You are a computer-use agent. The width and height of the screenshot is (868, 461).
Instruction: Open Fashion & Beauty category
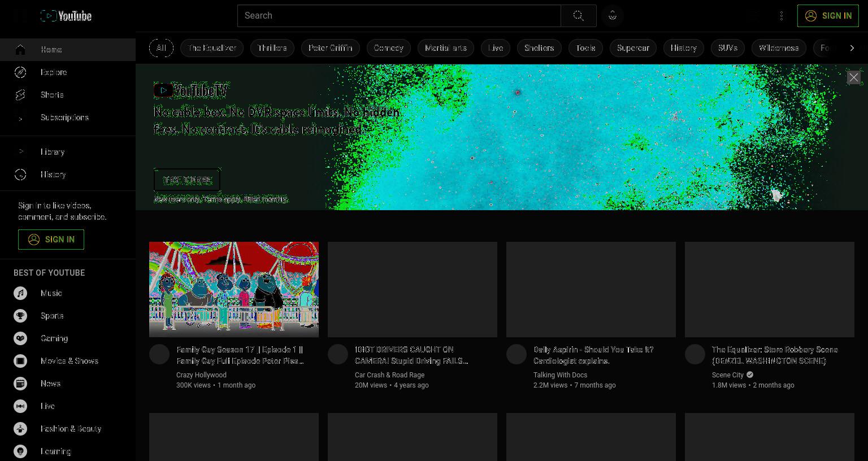pos(68,429)
